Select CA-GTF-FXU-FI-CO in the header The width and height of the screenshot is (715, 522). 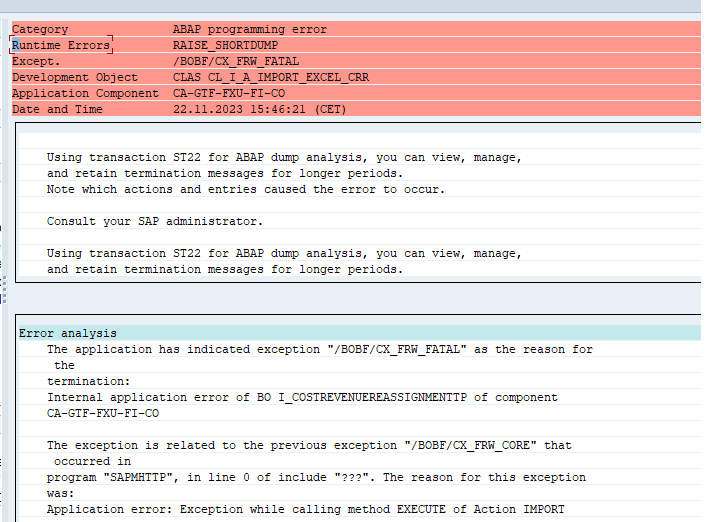point(229,93)
